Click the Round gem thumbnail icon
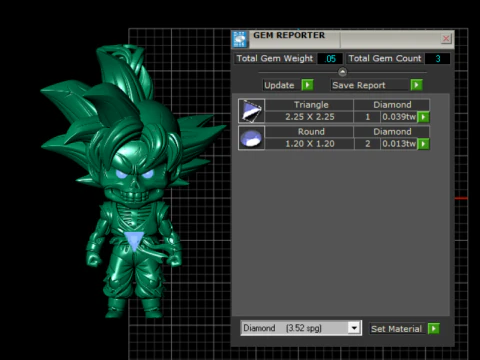Image resolution: width=480 pixels, height=360 pixels. tap(252, 138)
